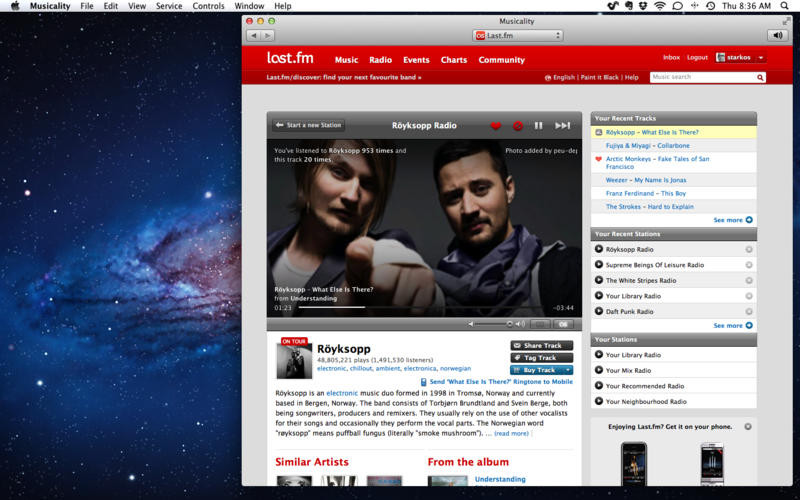
Task: Click 'read more' in the artist bio
Action: click(511, 433)
